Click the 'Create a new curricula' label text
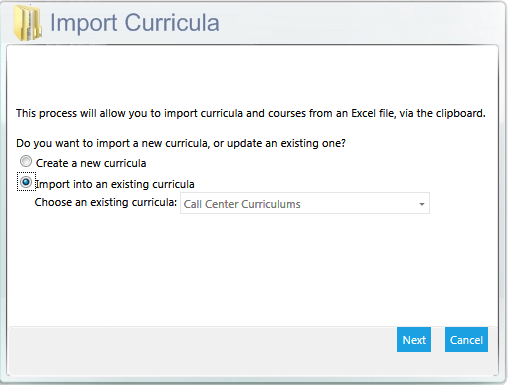 pyautogui.click(x=91, y=163)
